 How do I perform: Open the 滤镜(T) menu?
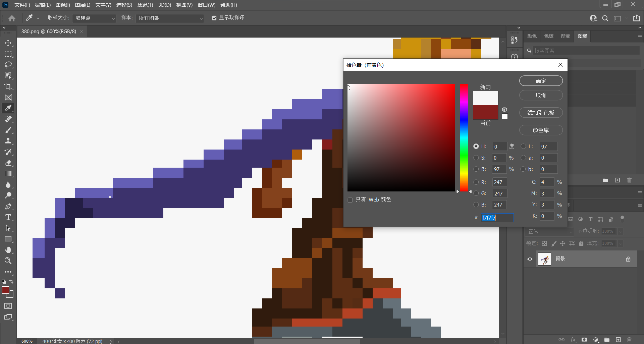click(x=145, y=5)
